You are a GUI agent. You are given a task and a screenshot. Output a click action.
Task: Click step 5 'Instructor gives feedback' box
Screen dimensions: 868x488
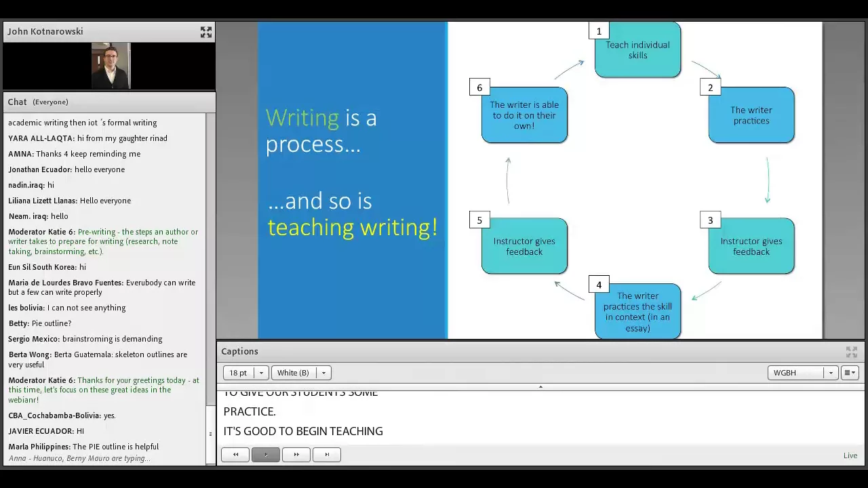tap(524, 246)
